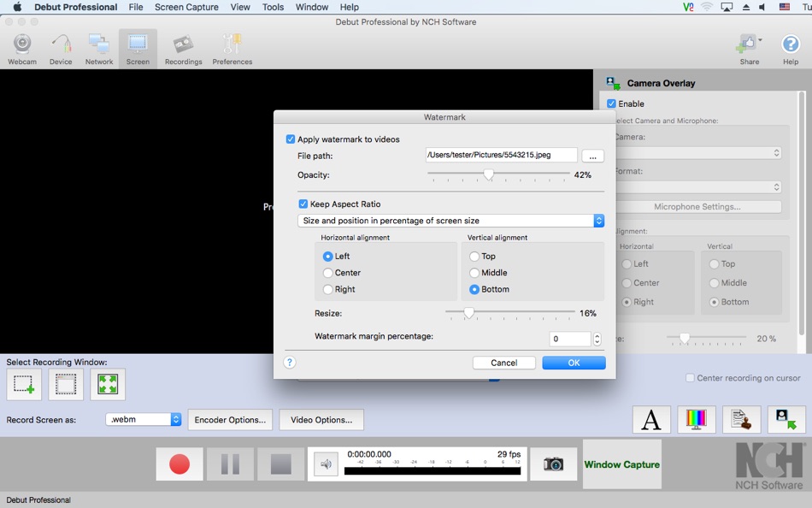Toggle Camera Overlay Enable checkbox
The width and height of the screenshot is (812, 508).
click(x=612, y=103)
